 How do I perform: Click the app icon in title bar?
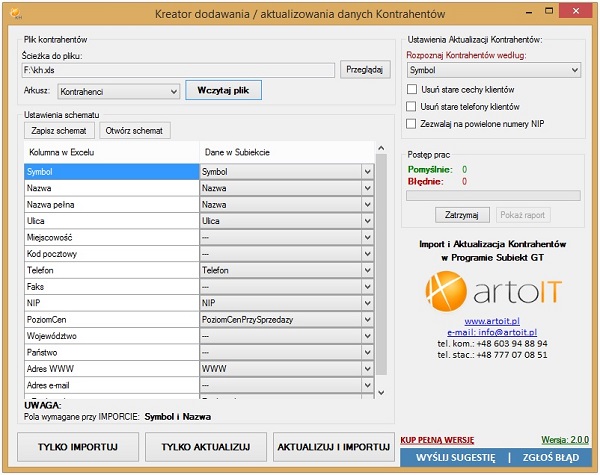[x=13, y=12]
